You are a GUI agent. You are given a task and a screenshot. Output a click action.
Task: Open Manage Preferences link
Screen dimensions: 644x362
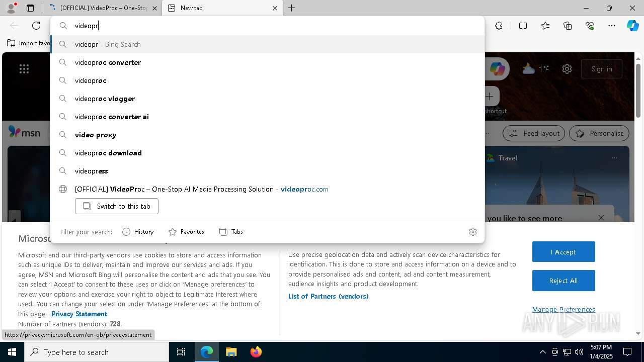[563, 309]
